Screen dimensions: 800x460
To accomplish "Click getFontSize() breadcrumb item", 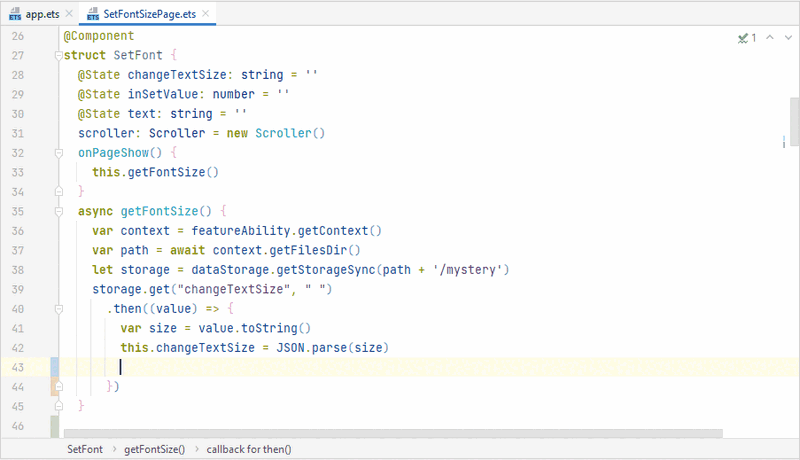I will point(154,450).
